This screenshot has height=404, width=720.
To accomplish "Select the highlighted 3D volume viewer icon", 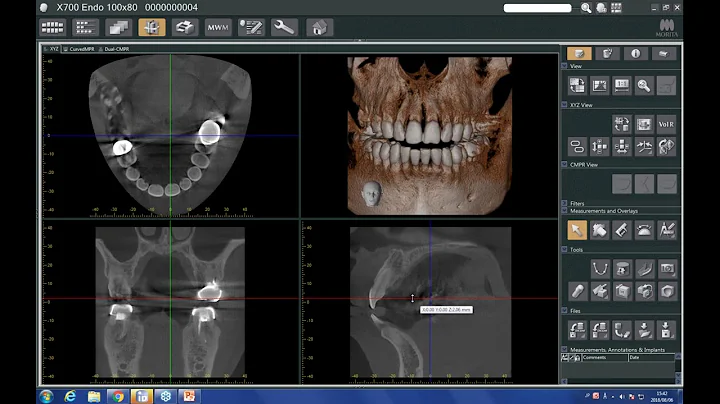I will 152,28.
